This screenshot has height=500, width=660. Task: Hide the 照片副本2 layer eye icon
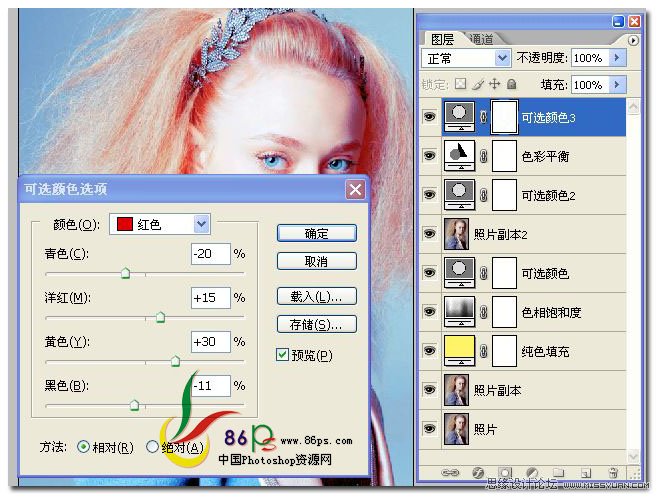[429, 234]
